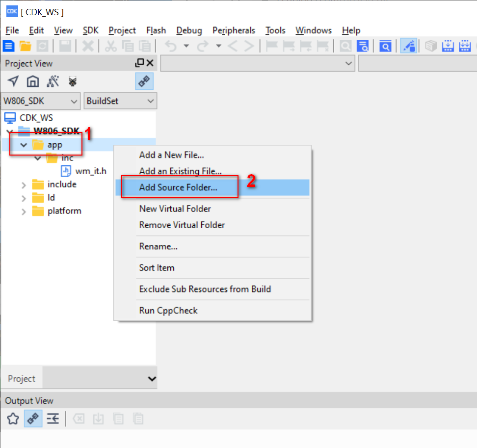This screenshot has height=448, width=477.
Task: Click the home icon in Project View
Action: pos(32,81)
